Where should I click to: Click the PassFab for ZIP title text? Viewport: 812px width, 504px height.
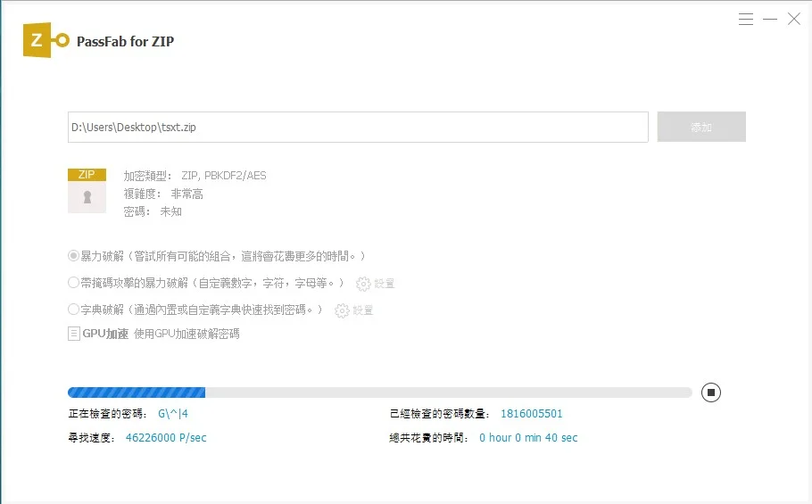coord(125,41)
